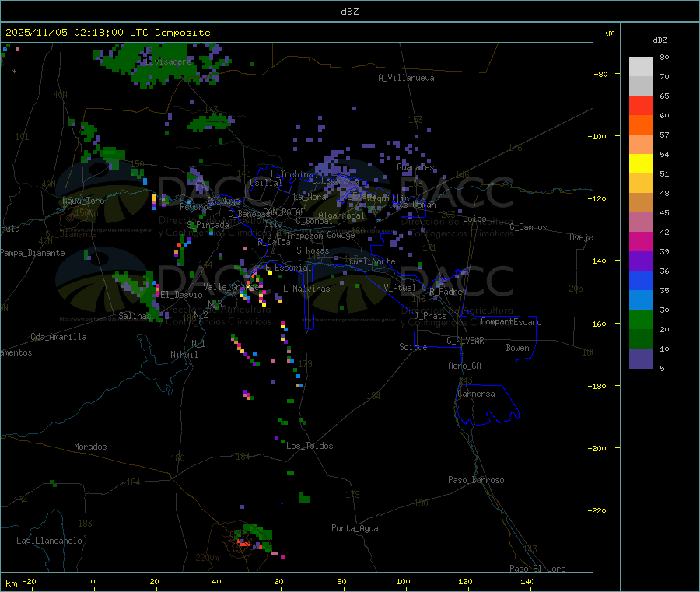The image size is (700, 592).
Task: Click the light gray 70-80 dBZ legend swatch
Action: tap(641, 67)
